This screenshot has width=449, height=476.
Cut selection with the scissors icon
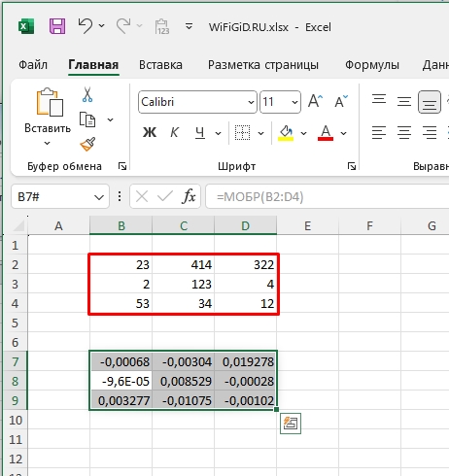[87, 95]
